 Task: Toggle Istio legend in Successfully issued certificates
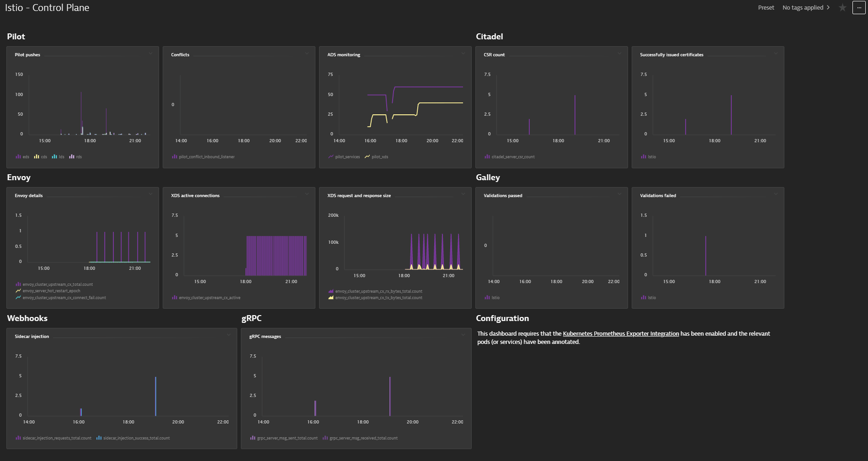[649, 157]
